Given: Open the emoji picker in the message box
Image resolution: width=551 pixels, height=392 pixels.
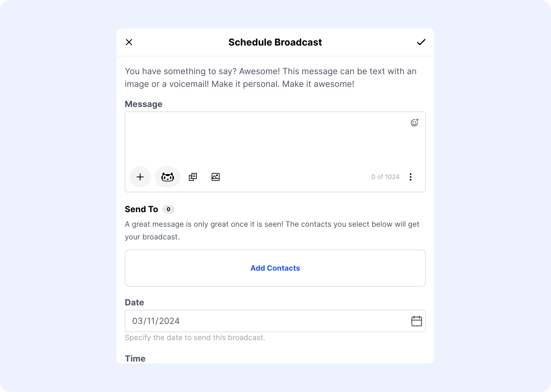Looking at the screenshot, I should [415, 123].
